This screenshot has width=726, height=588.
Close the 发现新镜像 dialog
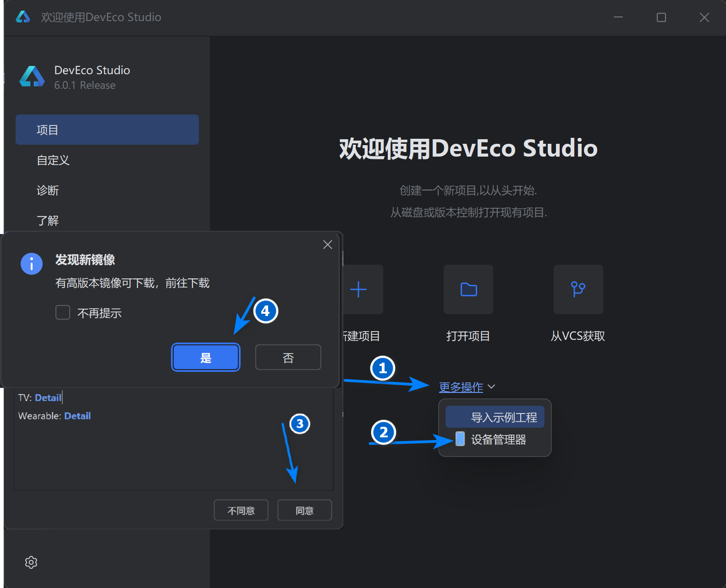[x=327, y=245]
